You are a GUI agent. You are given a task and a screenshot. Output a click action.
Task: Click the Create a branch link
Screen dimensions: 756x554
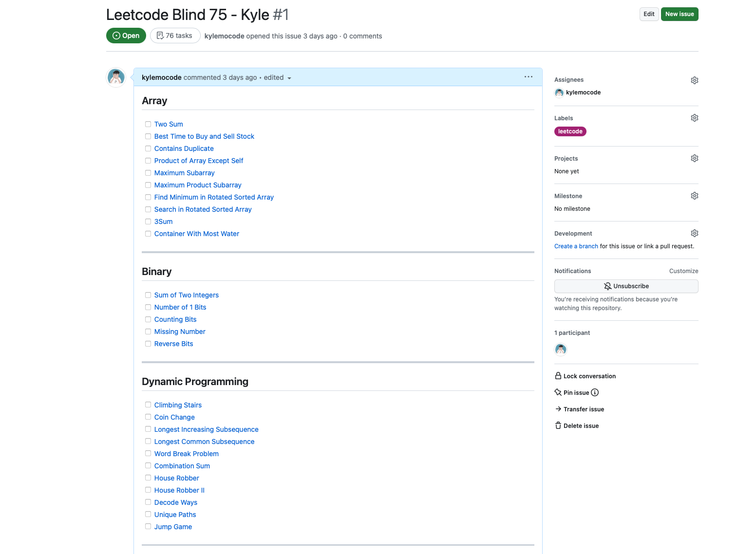tap(576, 246)
